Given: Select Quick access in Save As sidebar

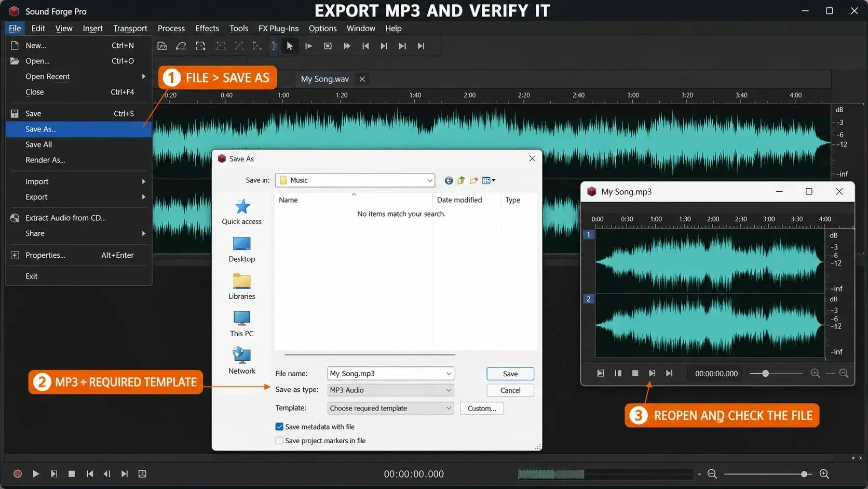Looking at the screenshot, I should [x=242, y=212].
